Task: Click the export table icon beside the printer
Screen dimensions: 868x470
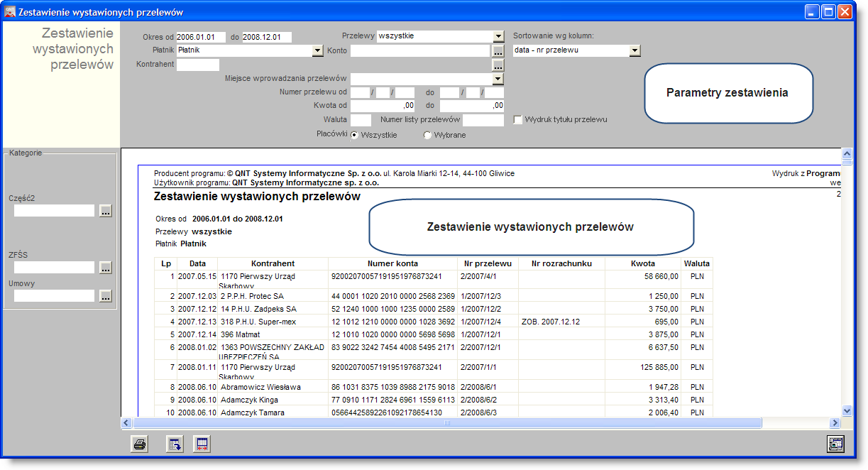Action: [x=174, y=444]
